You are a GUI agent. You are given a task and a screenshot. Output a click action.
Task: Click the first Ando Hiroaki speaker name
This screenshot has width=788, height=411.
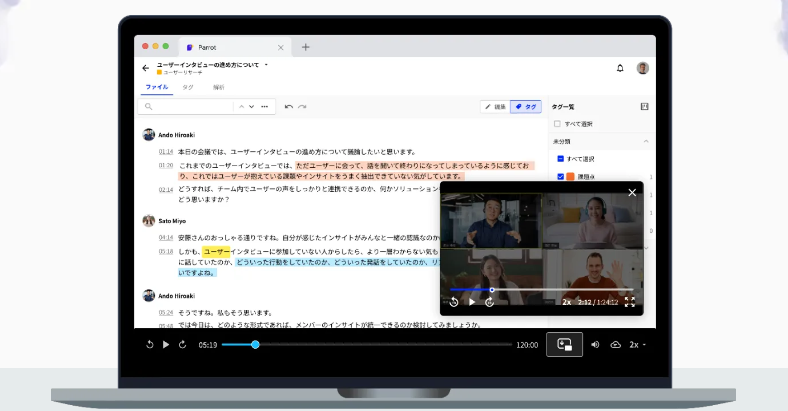(176, 135)
